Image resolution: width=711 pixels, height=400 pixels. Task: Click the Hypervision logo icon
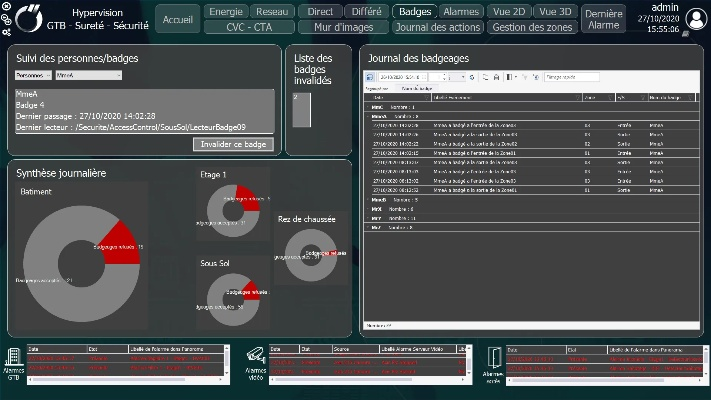28,19
